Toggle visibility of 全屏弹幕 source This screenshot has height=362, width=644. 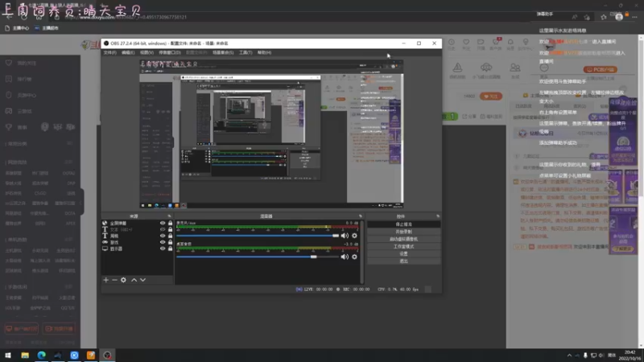pos(163,224)
